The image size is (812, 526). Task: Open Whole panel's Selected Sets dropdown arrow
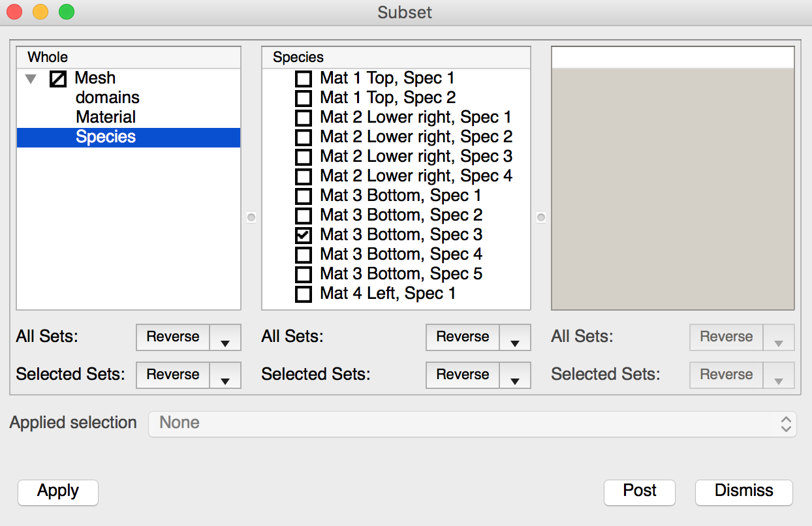coord(225,375)
